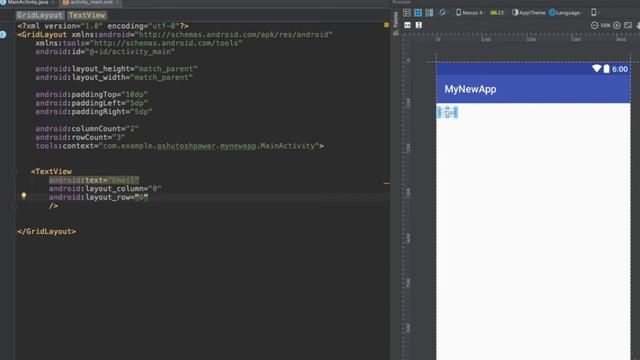Viewport: 640px width, 360px height.
Task: Collapse the TextView fold marker in gutter
Action: click(14, 172)
